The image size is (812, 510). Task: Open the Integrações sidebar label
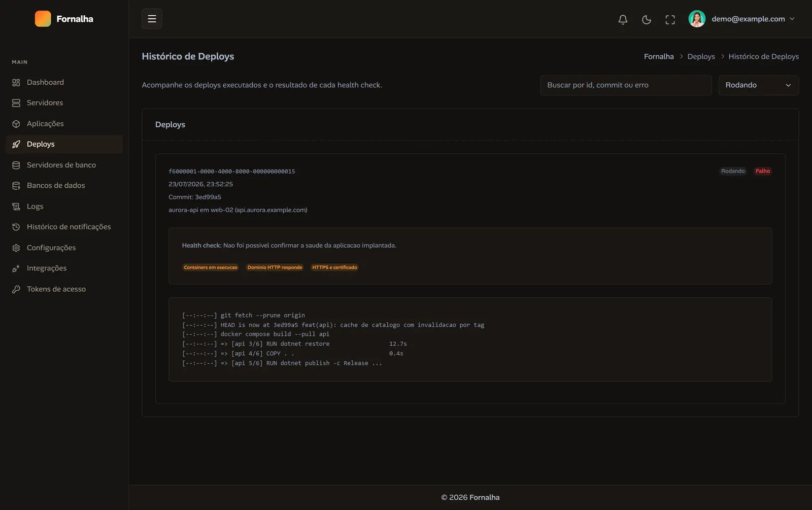pos(47,268)
